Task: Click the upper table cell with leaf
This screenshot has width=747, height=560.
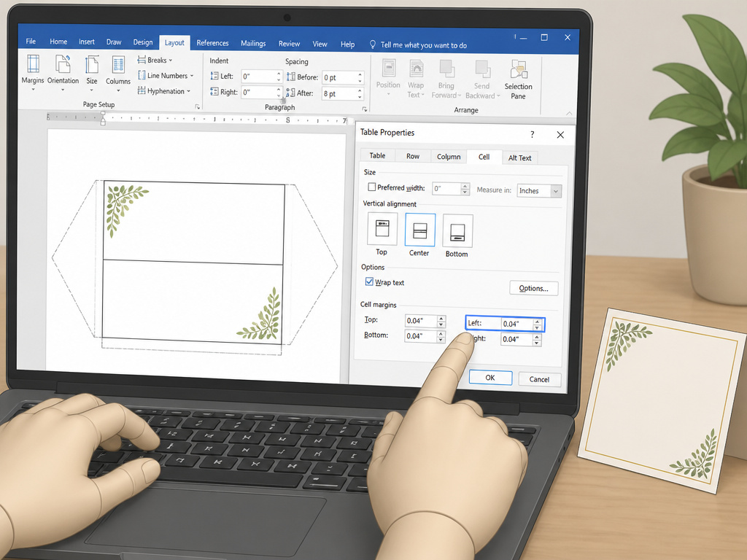Action: 193,221
